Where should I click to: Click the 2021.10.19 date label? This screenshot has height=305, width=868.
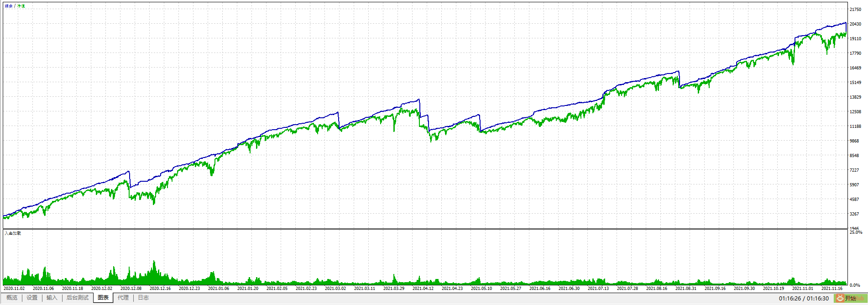pos(774,288)
